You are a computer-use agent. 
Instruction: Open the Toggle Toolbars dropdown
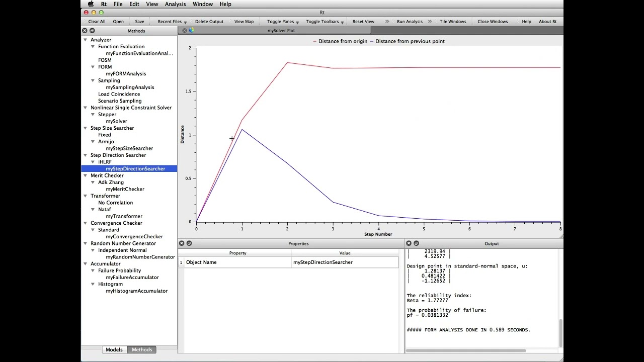325,22
